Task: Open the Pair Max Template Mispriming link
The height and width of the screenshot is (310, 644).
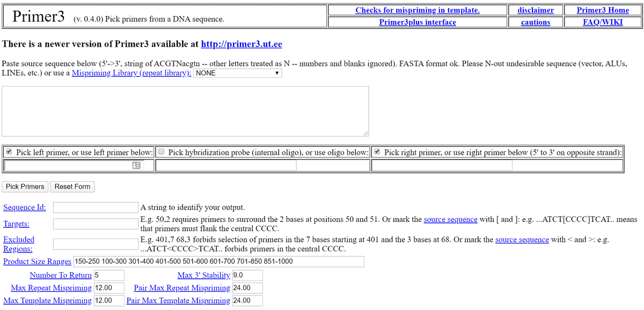Action: (178, 301)
